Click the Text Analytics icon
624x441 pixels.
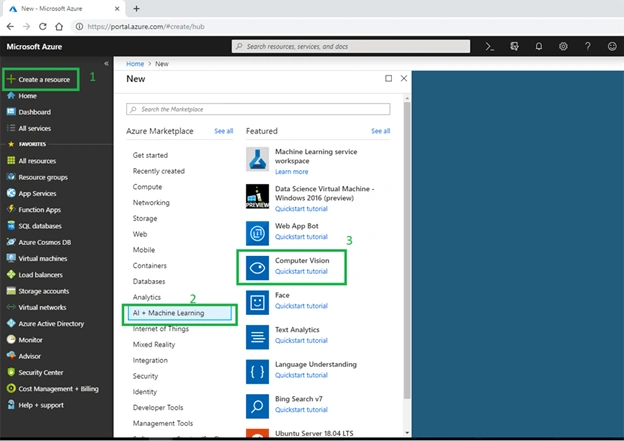[257, 337]
